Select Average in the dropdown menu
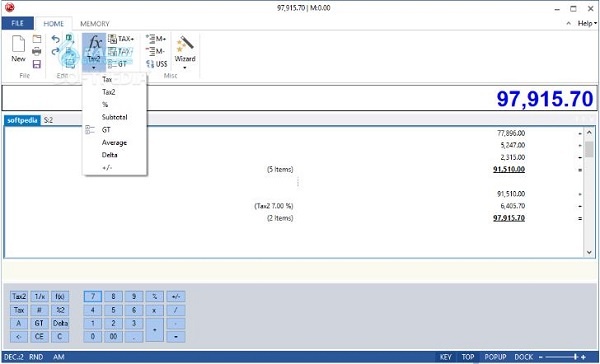 pyautogui.click(x=115, y=142)
